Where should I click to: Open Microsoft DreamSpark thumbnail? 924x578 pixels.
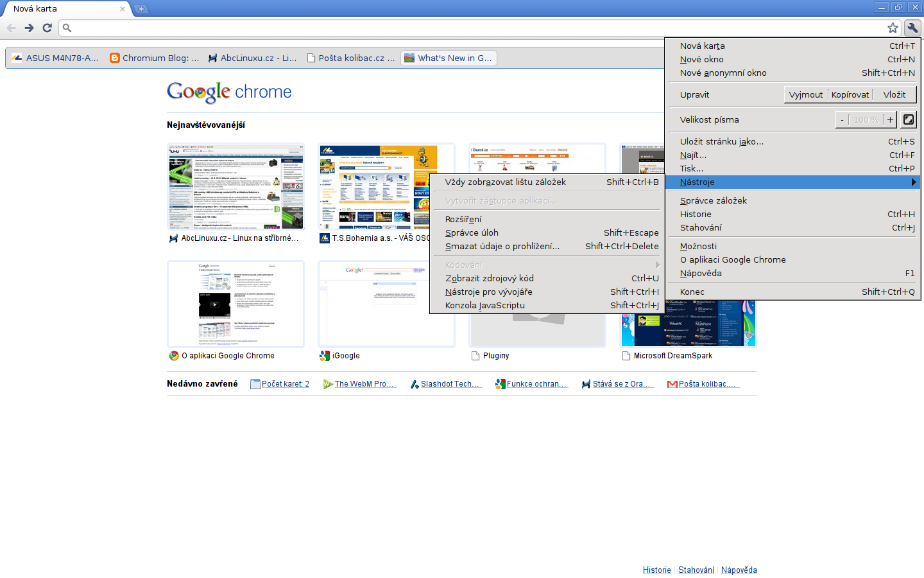(689, 324)
